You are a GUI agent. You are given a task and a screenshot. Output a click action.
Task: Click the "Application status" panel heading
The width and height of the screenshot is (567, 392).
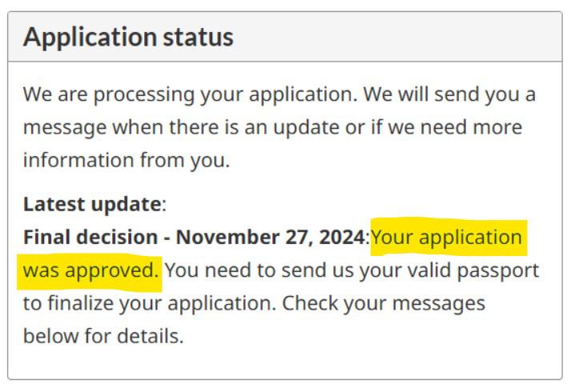[x=128, y=37]
